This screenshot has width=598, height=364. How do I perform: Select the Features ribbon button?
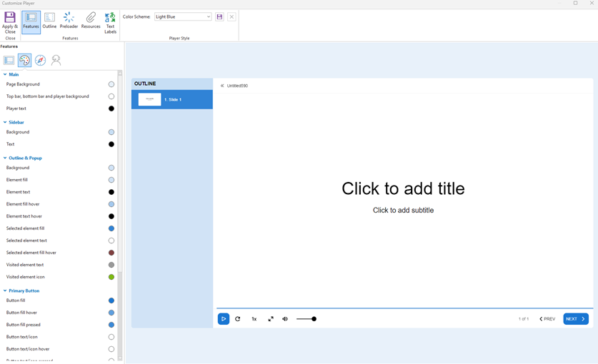point(31,22)
